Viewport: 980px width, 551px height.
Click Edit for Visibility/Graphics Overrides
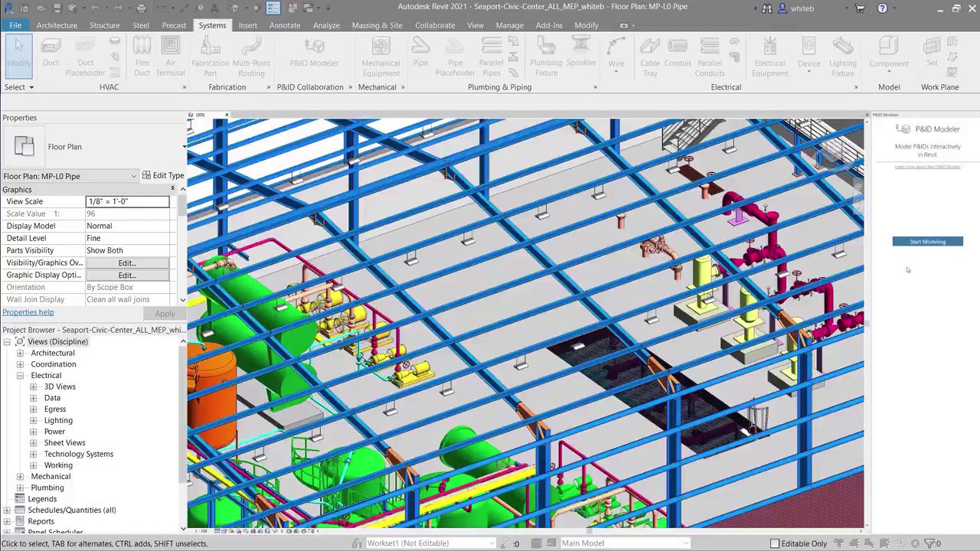(x=127, y=262)
